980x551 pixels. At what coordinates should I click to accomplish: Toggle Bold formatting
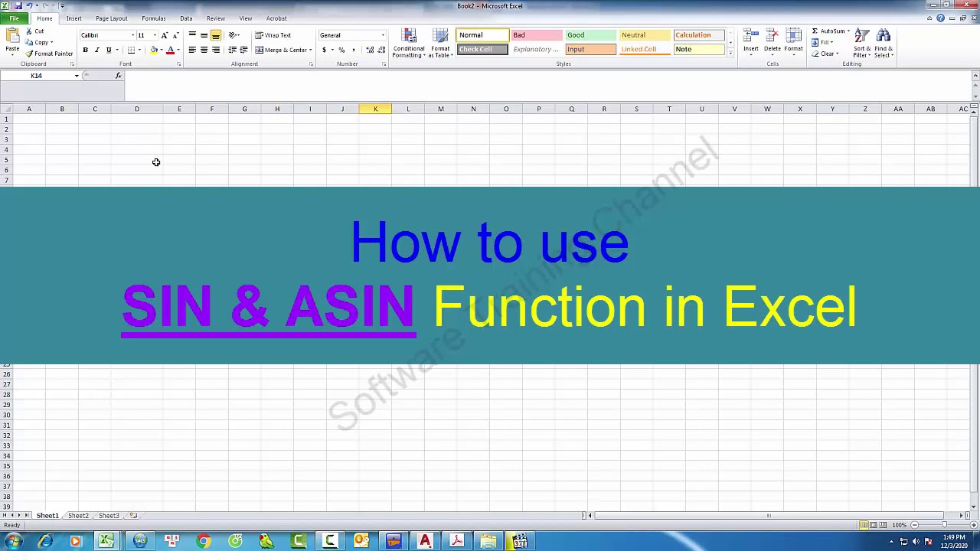[85, 50]
